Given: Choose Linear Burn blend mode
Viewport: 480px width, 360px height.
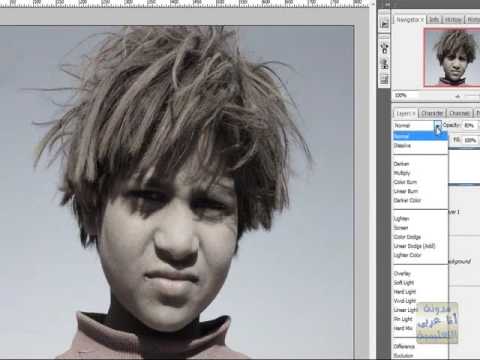Looking at the screenshot, I should [420, 191].
